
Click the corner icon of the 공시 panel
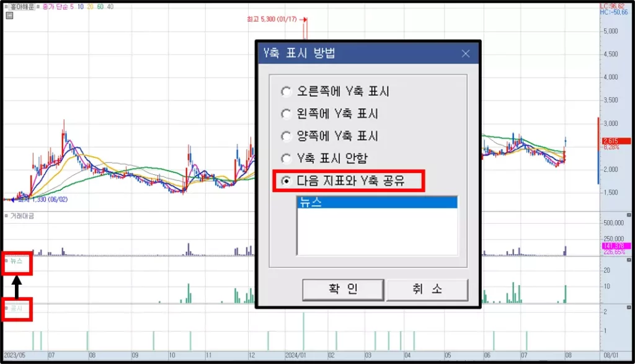point(629,308)
